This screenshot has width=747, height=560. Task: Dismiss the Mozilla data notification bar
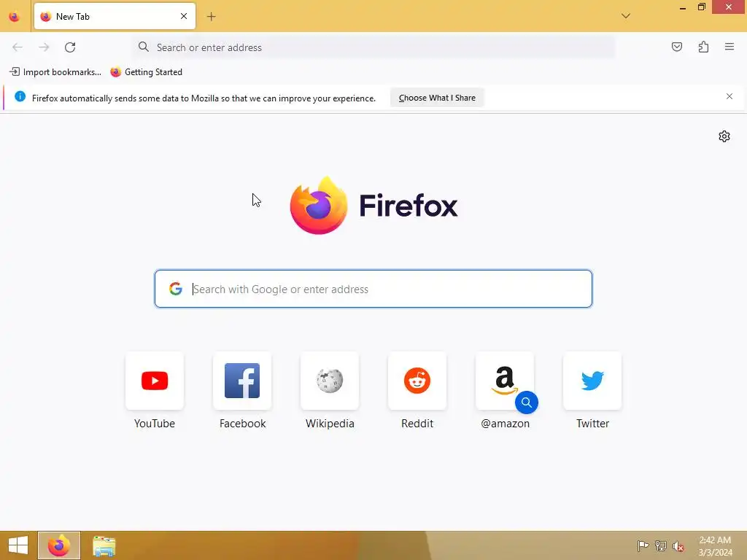(729, 97)
